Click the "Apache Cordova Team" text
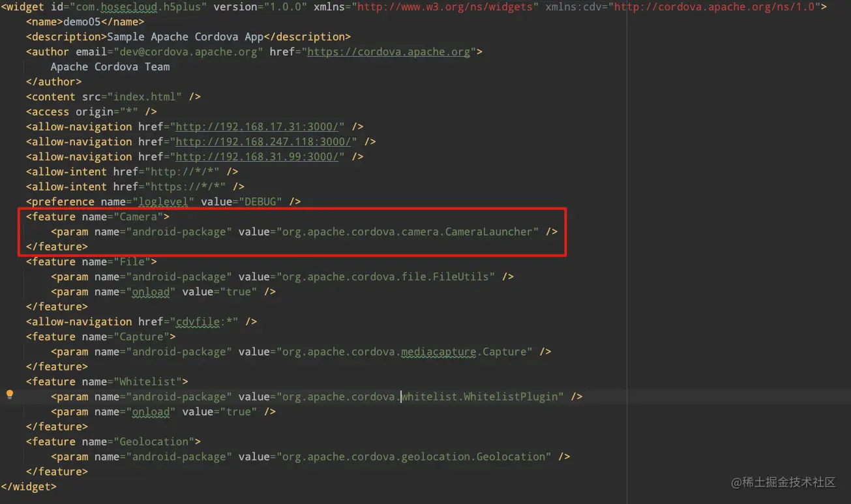The height and width of the screenshot is (504, 851). click(x=110, y=67)
